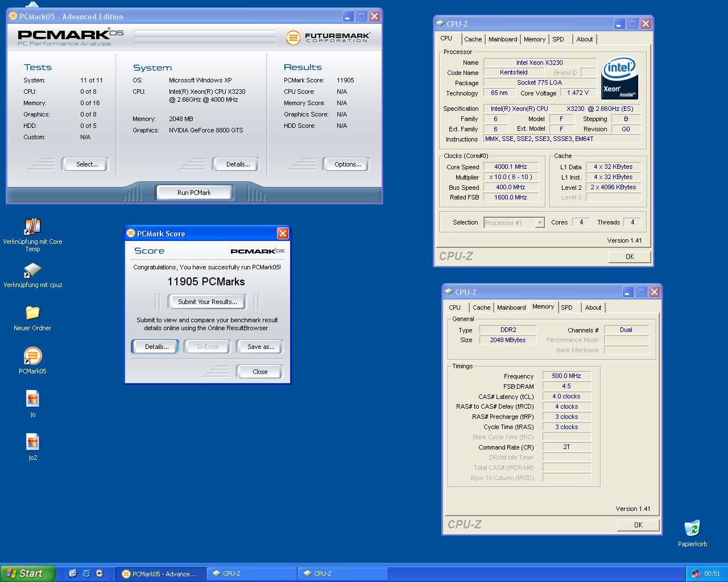Screen dimensions: 728x582
Task: Click the PCMark Score dialog title icon
Action: click(131, 233)
